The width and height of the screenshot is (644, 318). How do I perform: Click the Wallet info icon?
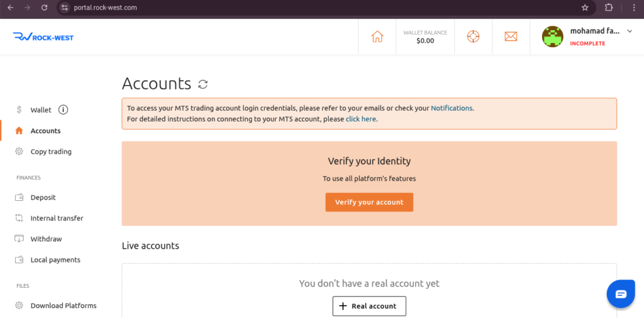coord(63,110)
